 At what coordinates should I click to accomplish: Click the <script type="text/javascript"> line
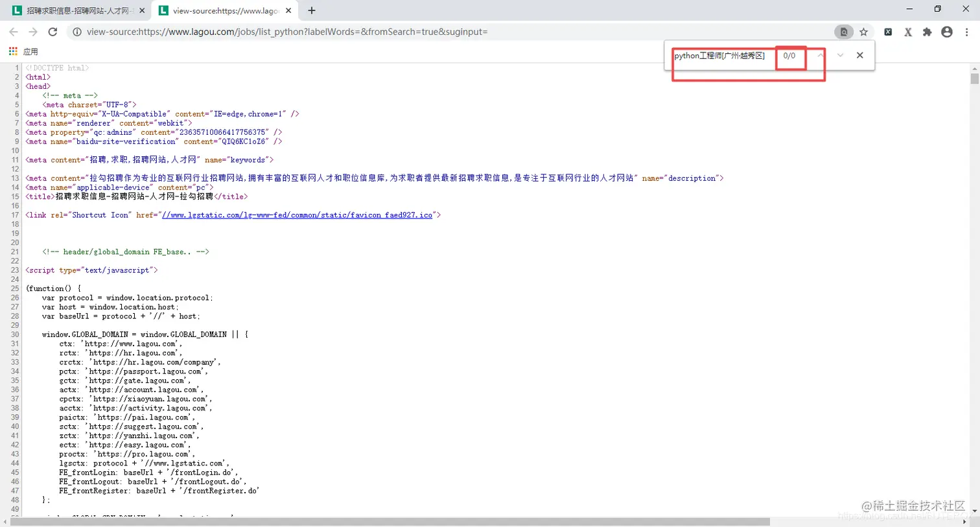point(91,270)
